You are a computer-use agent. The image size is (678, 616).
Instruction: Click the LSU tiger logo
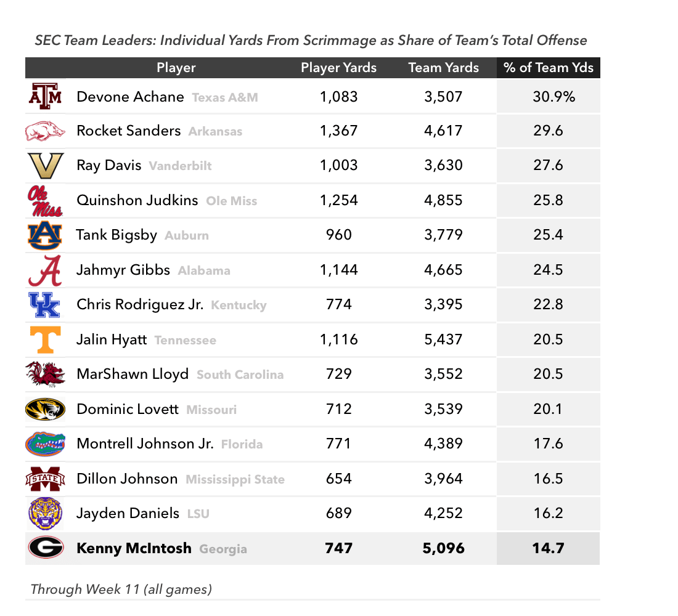[45, 514]
